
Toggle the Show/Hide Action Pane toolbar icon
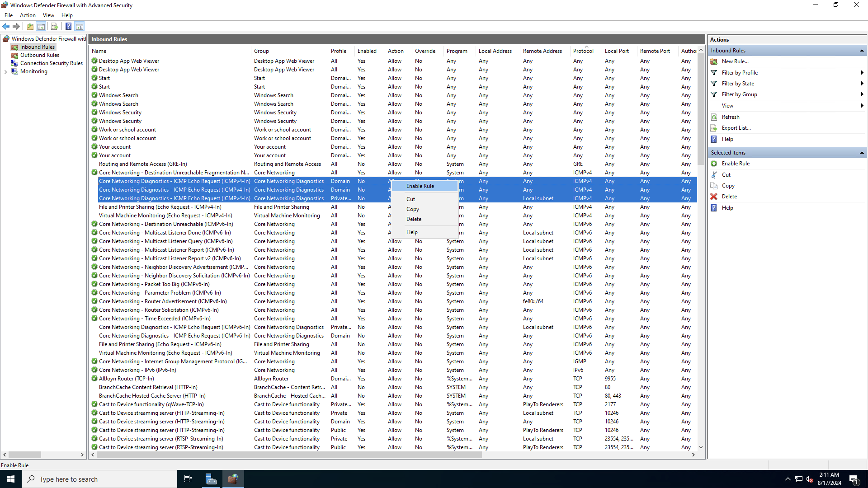coord(79,27)
